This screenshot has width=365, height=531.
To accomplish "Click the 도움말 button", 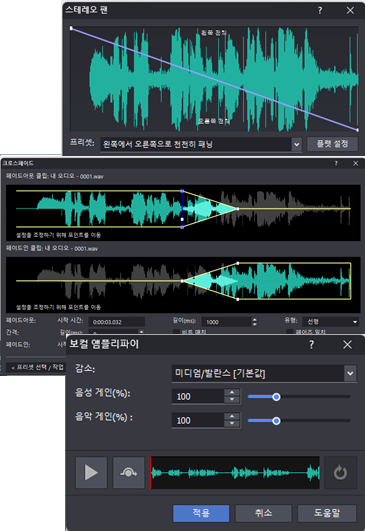I will 327,513.
